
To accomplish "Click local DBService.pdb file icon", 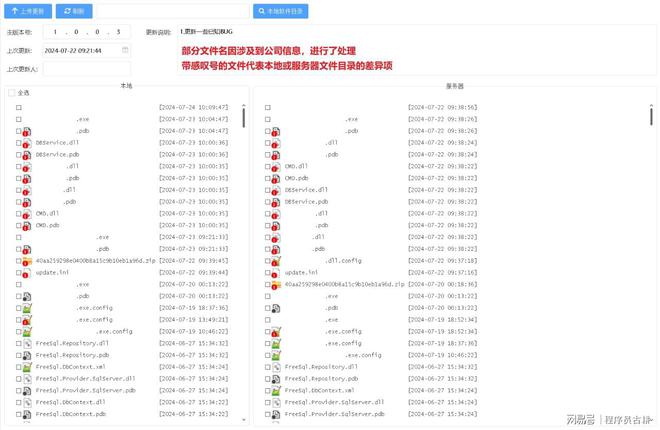I will 27,155.
